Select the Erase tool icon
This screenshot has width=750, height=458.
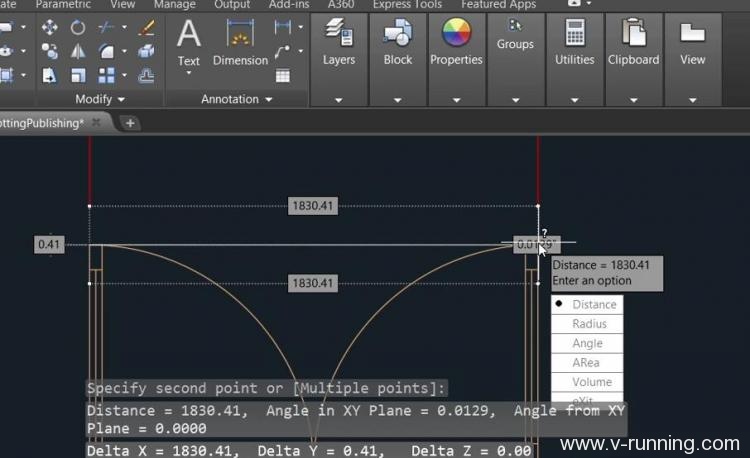pos(147,28)
